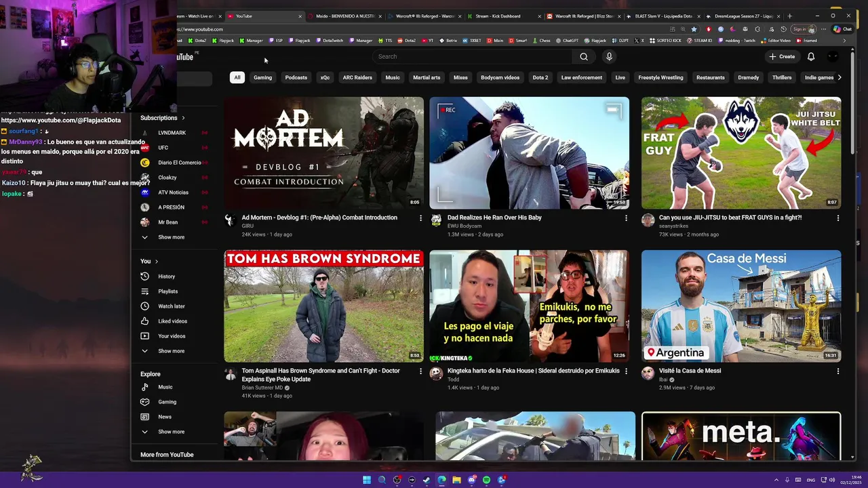Viewport: 868px width, 488px height.
Task: Open options menu for Dad Realizes video
Action: (x=626, y=218)
